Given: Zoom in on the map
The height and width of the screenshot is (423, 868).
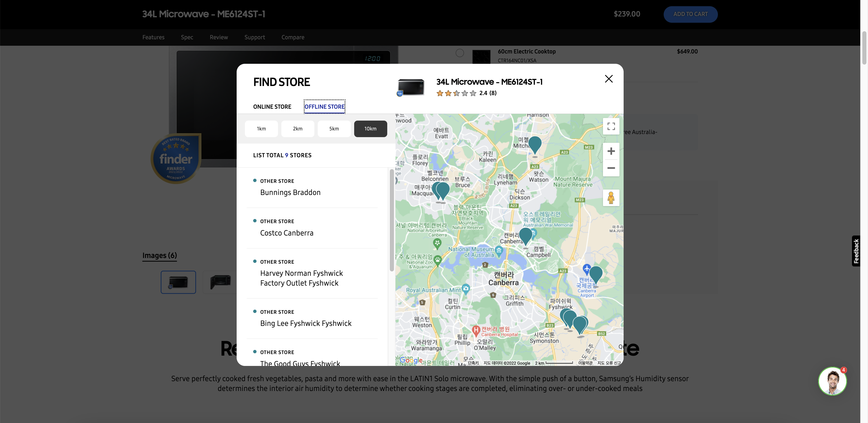Looking at the screenshot, I should pos(611,151).
